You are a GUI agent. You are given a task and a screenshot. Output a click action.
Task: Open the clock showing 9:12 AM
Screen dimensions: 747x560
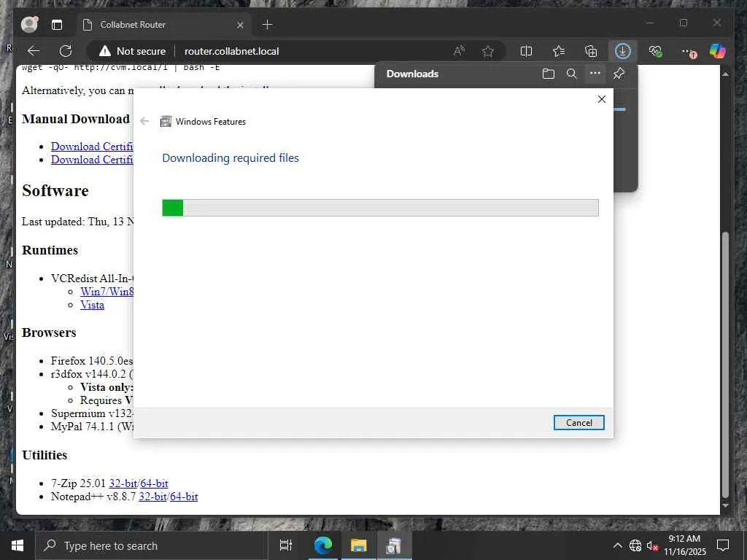[x=684, y=545]
